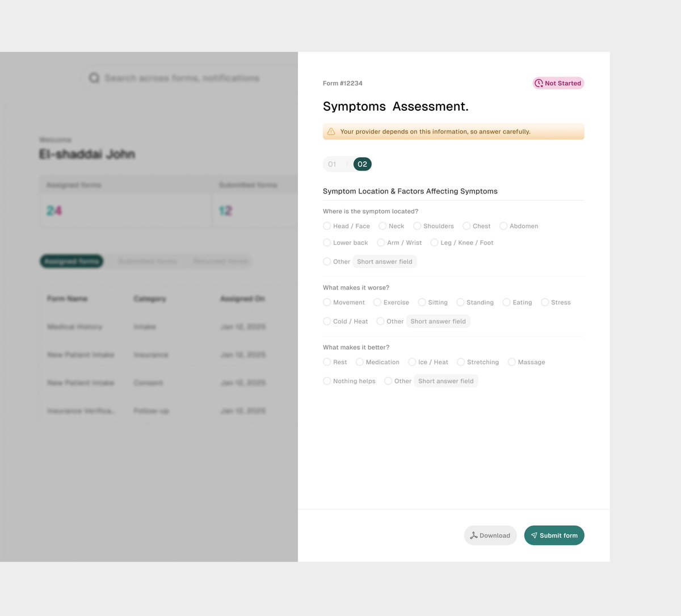681x616 pixels.
Task: Click El-shaddai John welcome name
Action: [x=87, y=154]
